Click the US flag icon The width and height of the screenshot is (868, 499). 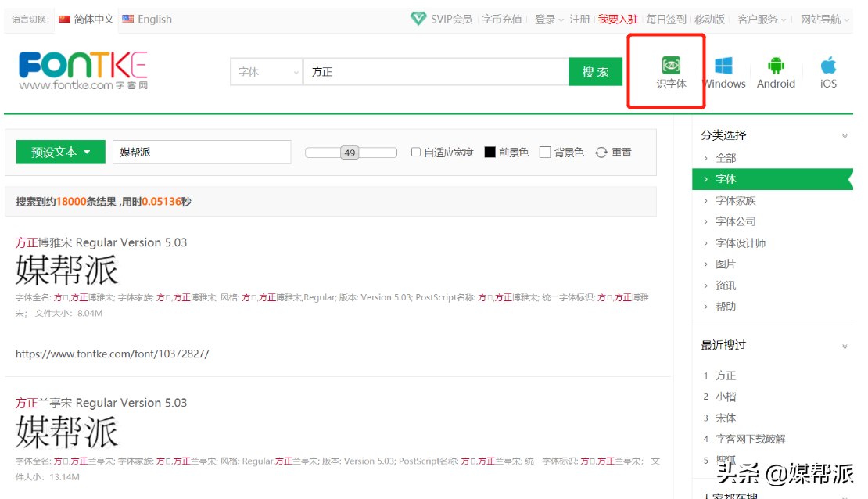128,19
